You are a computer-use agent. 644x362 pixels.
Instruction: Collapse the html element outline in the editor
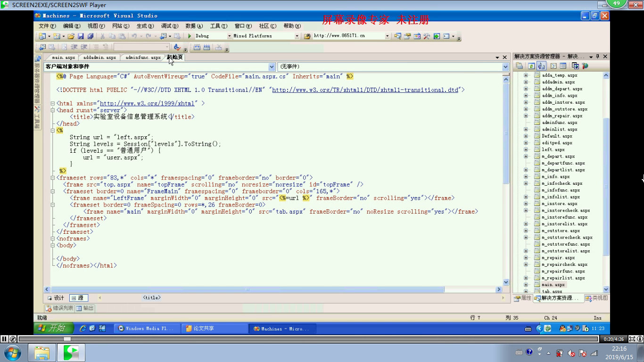53,103
